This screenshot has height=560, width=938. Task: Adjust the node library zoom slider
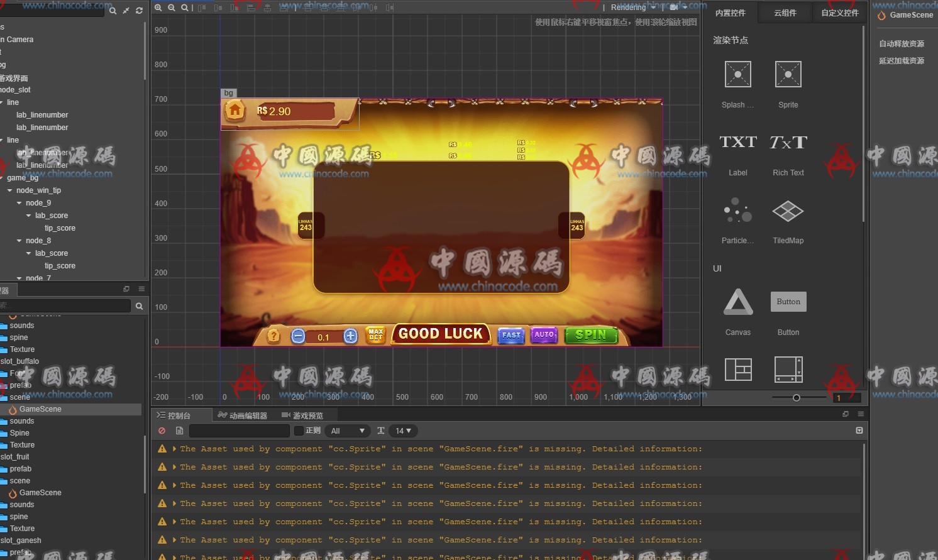(796, 398)
